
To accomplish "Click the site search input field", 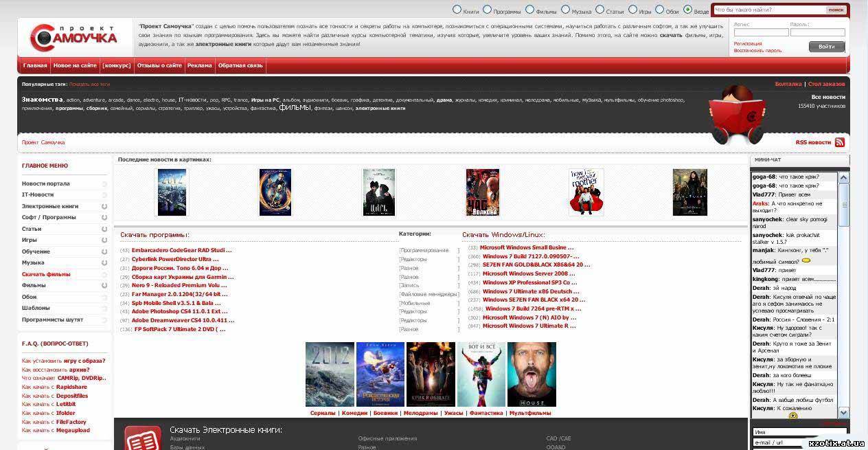I will pyautogui.click(x=768, y=10).
